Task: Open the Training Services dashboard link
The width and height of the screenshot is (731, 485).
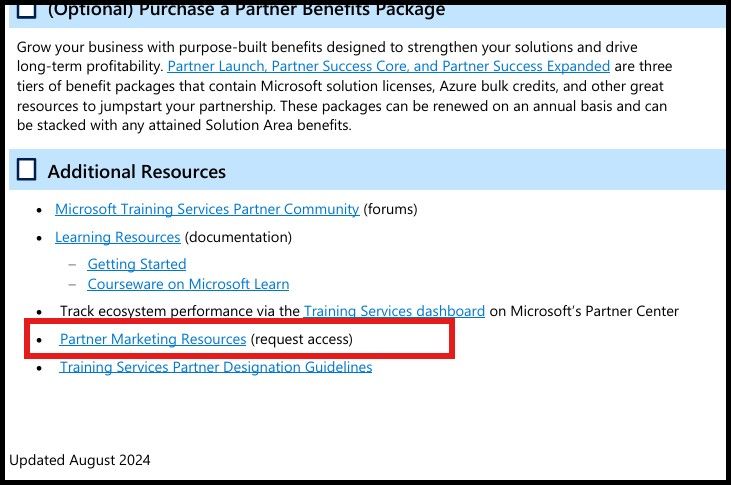Action: click(x=394, y=311)
